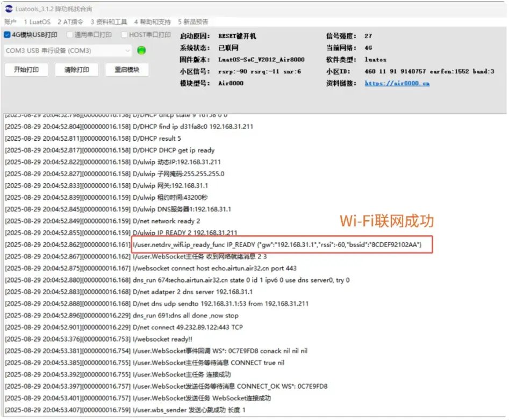Click the rsrp:-90 rsrq:-11 snr:6 value
The width and height of the screenshot is (509, 420).
(260, 71)
